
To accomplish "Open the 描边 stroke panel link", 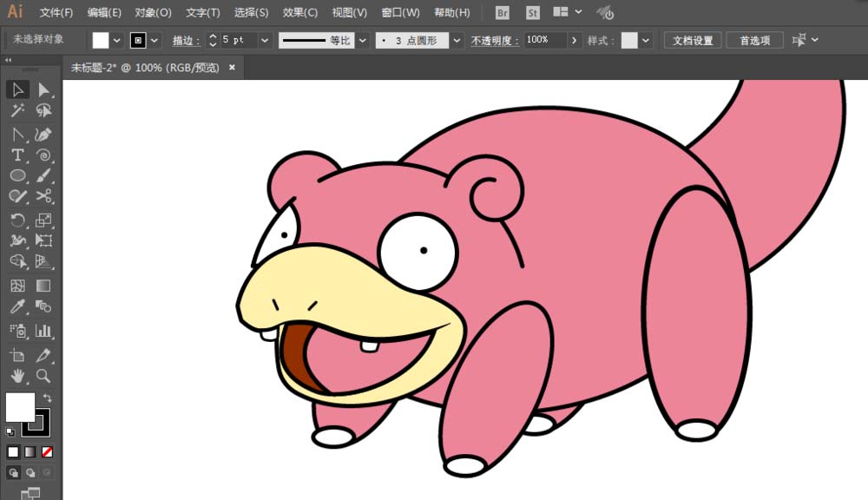I will tap(186, 41).
